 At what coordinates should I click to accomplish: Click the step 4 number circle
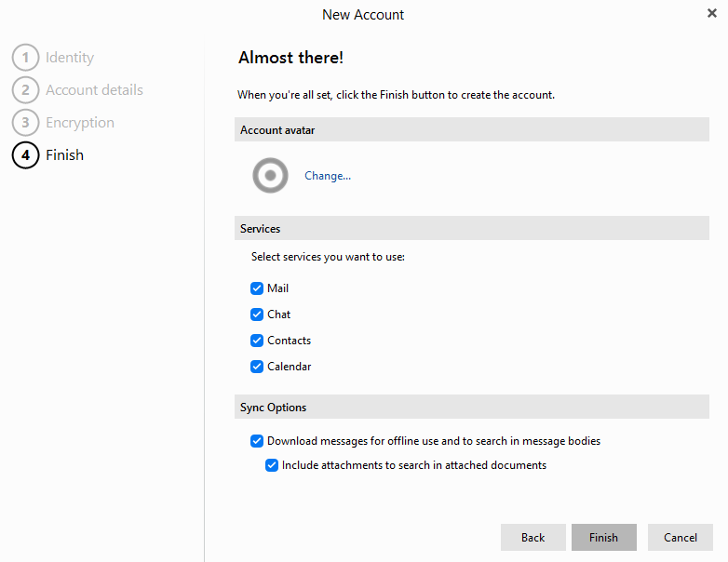pos(25,155)
